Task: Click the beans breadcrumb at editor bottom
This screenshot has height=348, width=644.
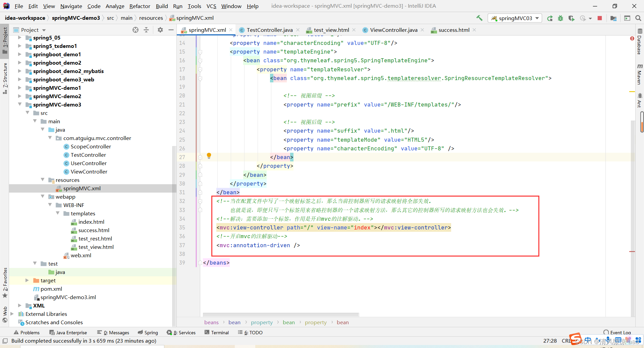Action: (211, 322)
